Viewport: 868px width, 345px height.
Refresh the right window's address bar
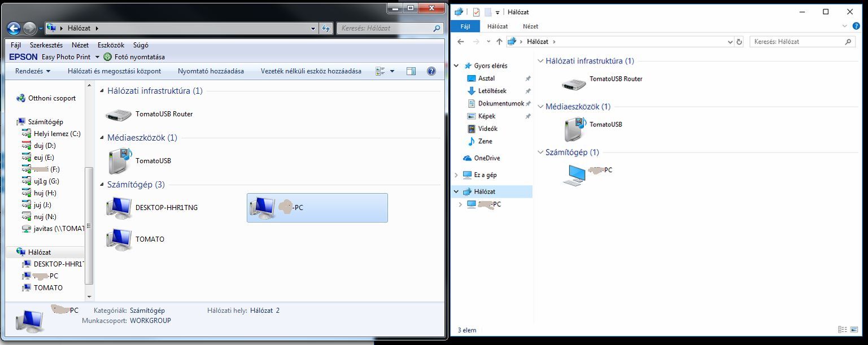click(x=740, y=42)
